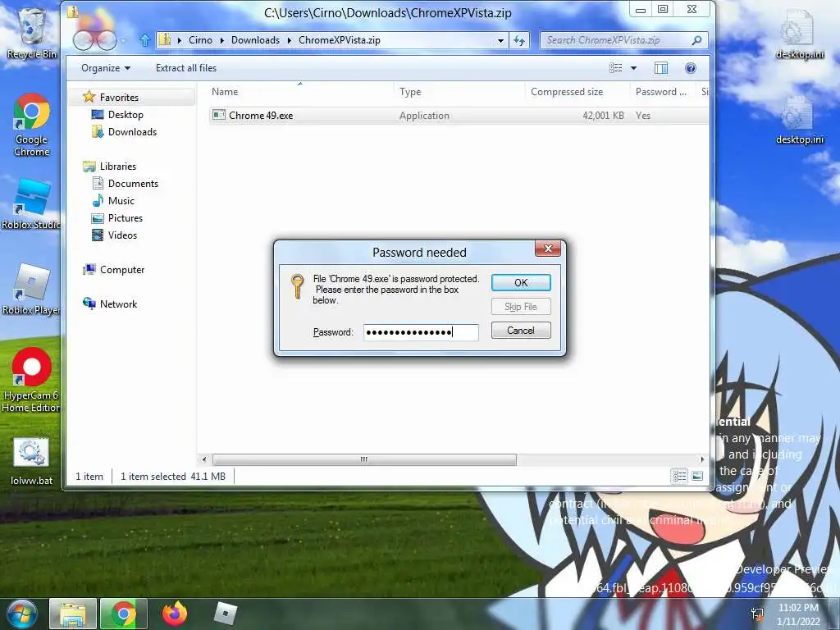Sort by Compressed size column
This screenshot has height=630, width=840.
577,92
